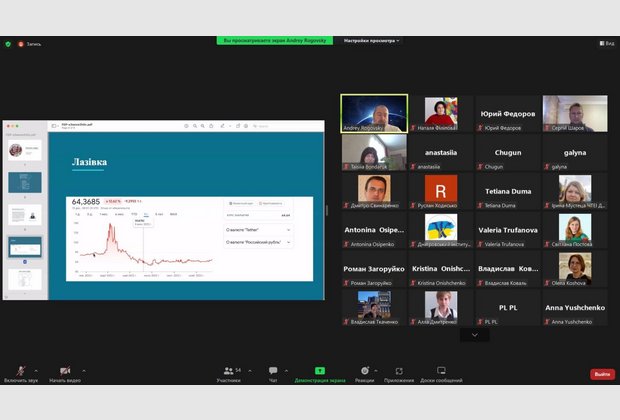
Task: Select blue-yellow map avatar participant tile
Action: click(441, 230)
